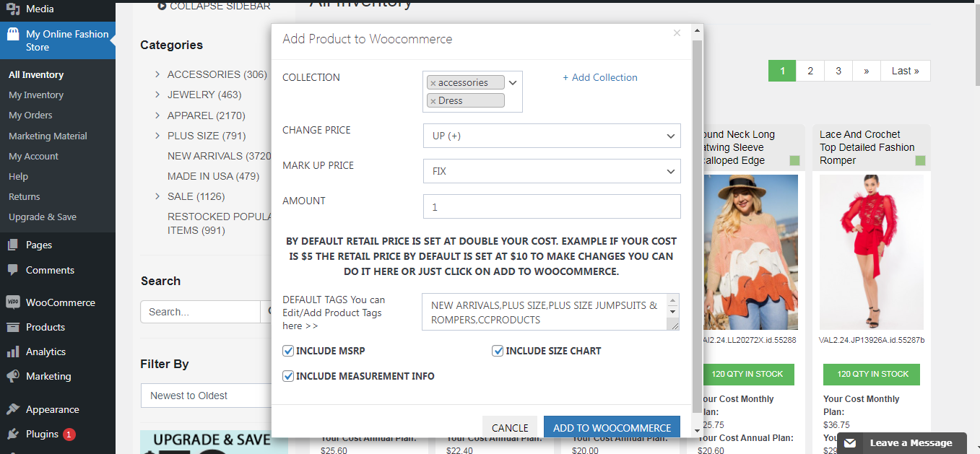
Task: Expand the ACCESSORIES category
Action: tap(157, 74)
